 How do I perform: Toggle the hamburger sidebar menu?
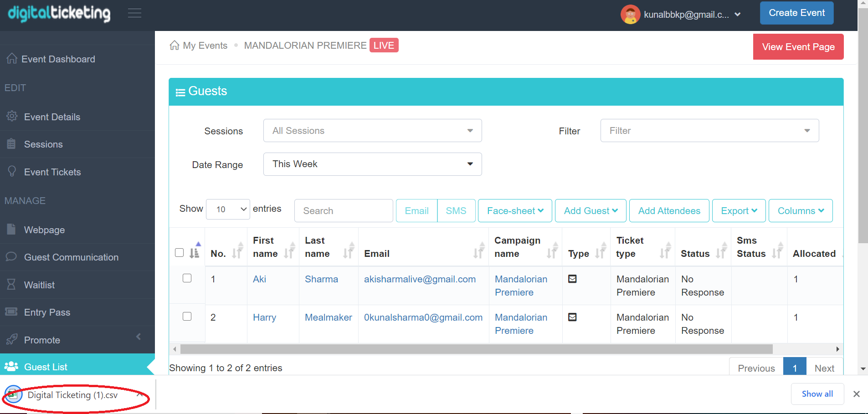click(134, 13)
